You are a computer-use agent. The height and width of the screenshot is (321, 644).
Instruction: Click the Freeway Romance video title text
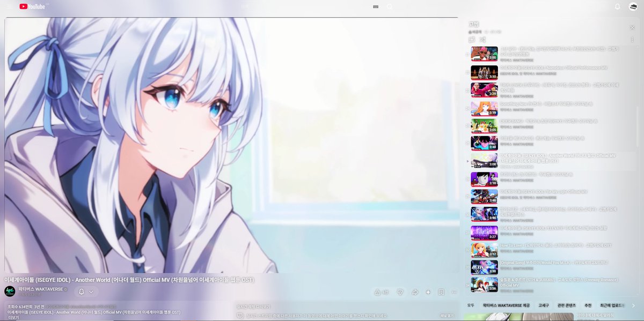pos(559,282)
